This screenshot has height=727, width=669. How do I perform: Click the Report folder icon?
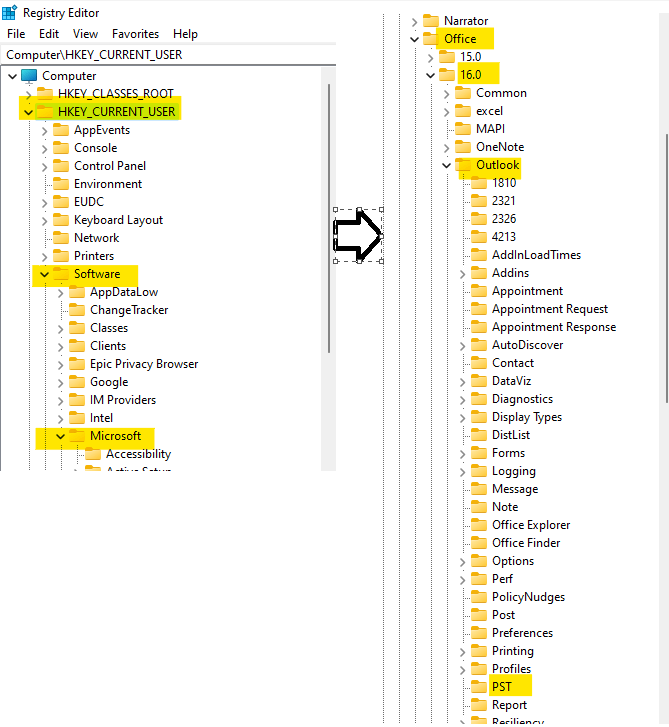coord(479,705)
